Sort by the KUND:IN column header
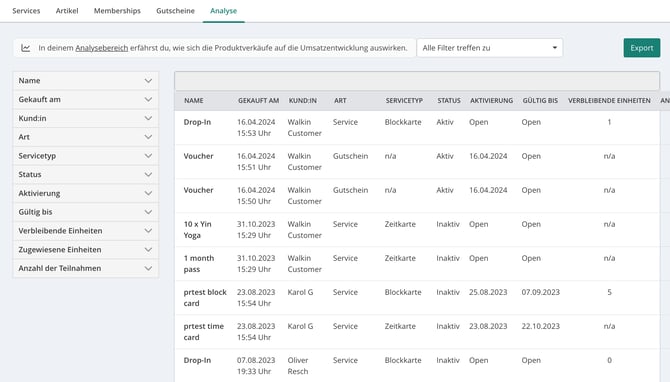 303,100
